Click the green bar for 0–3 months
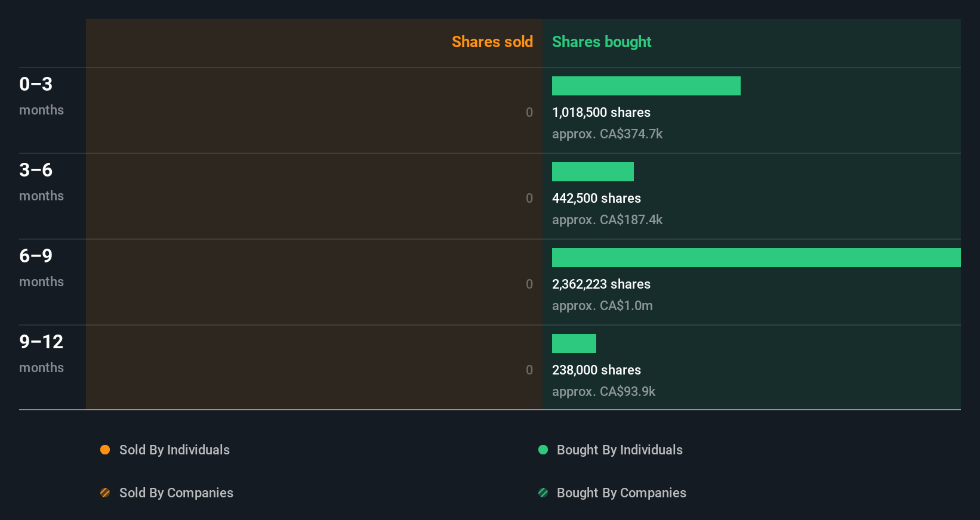Screen dimensions: 980x520 point(646,86)
